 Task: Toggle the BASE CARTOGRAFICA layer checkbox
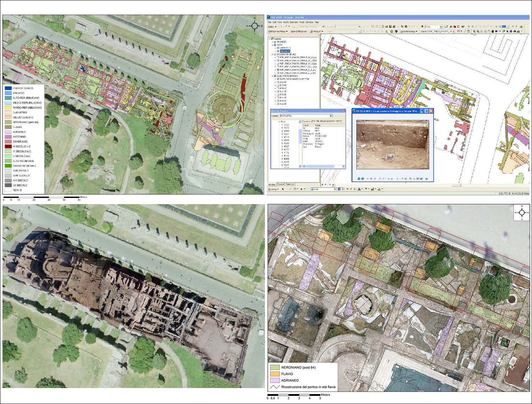coord(275,76)
